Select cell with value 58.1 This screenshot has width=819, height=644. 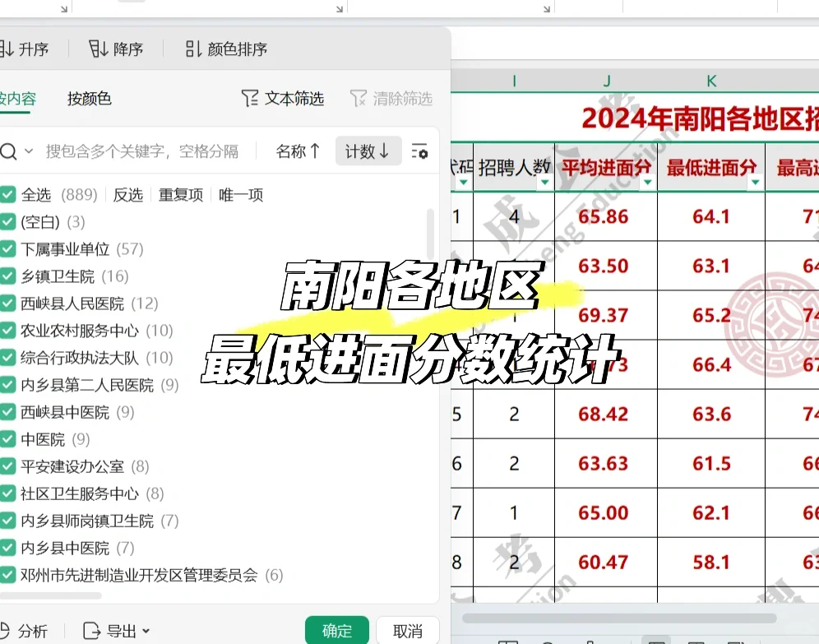(711, 562)
